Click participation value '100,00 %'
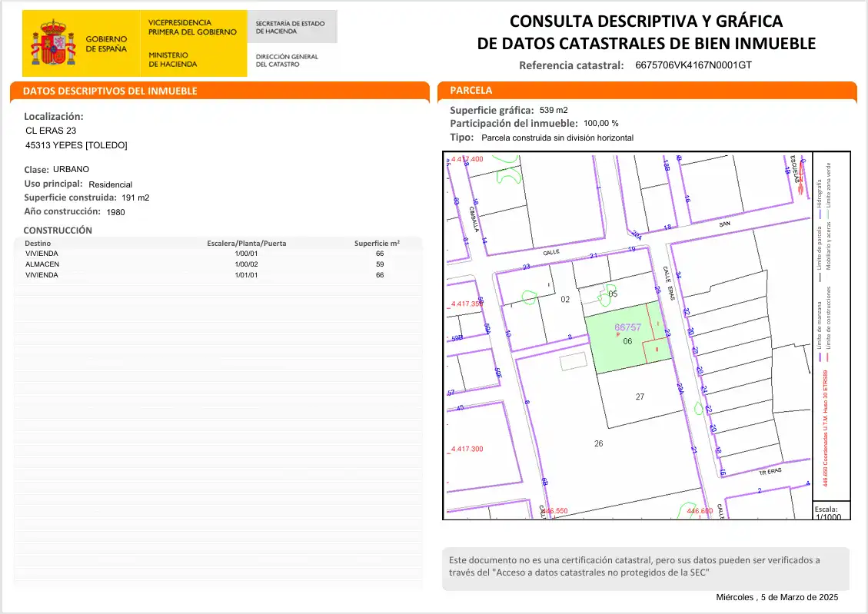 coord(601,124)
